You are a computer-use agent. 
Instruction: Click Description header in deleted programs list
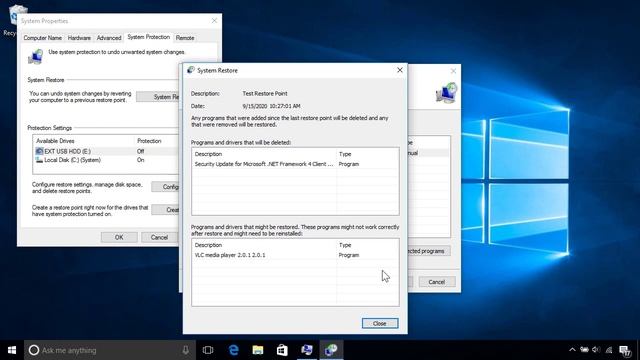(x=208, y=154)
